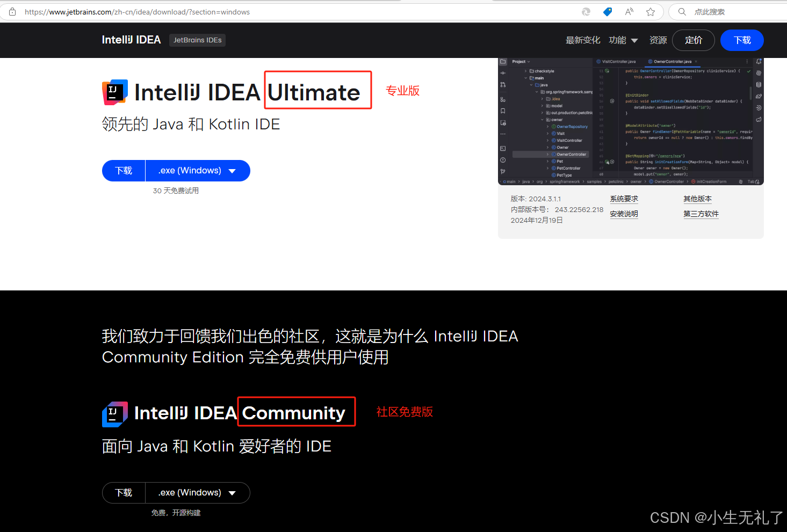Screen dimensions: 787x532
Task: Click the IDE preview screenshot image
Action: pos(631,121)
